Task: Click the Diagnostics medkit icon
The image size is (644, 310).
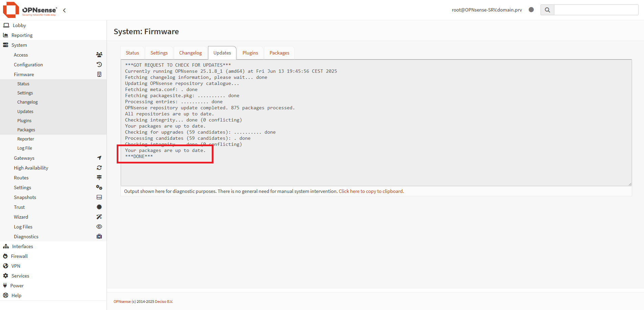Action: [99, 237]
